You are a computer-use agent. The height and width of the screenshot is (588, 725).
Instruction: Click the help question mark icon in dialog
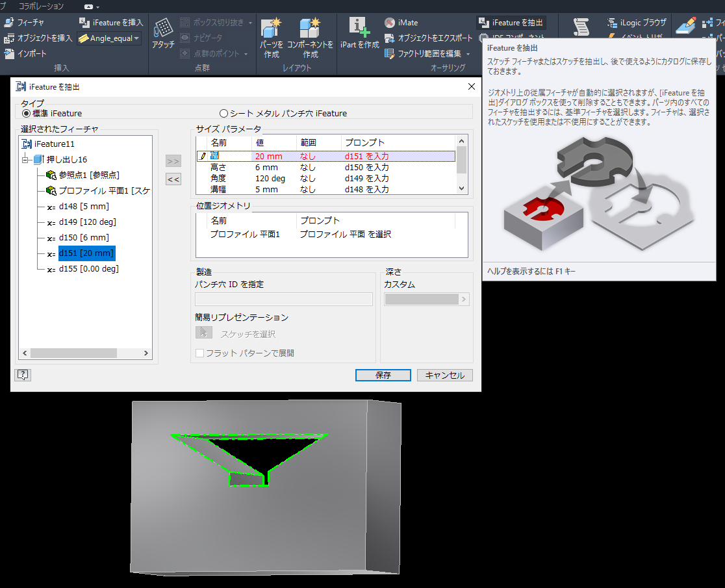[23, 375]
